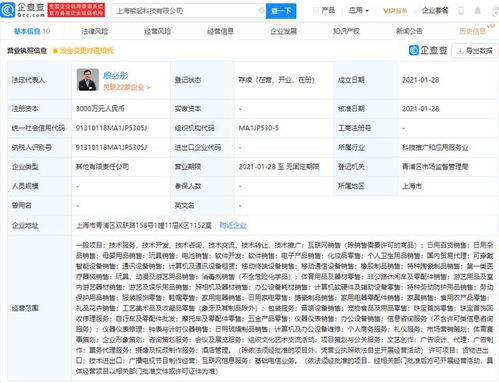Screen dimensions: 499x383
Task: Switch to 知识产权 tab
Action: (x=346, y=31)
